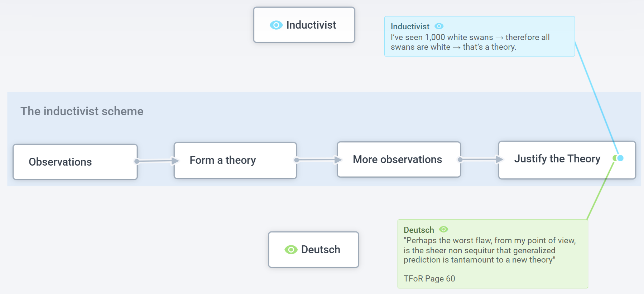The height and width of the screenshot is (294, 644).
Task: Click the arrowhead pointing into More observations
Action: [x=338, y=160]
